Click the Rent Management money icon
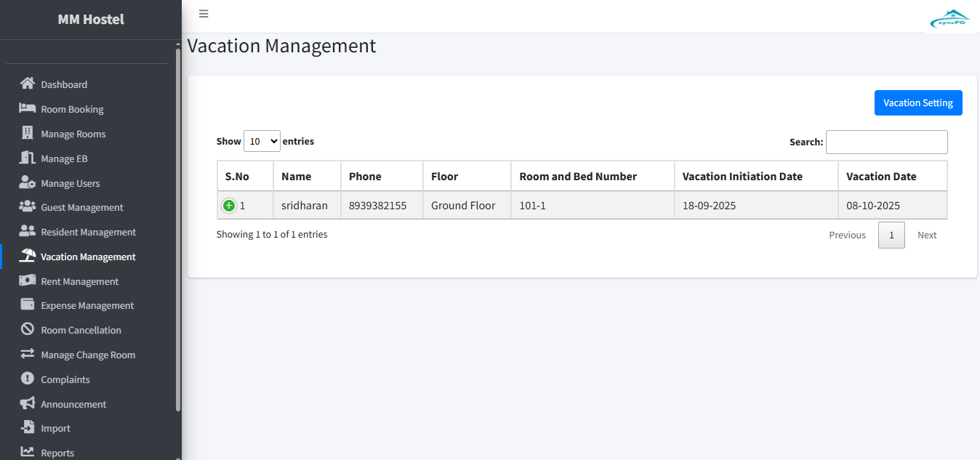The image size is (980, 460). pos(28,281)
